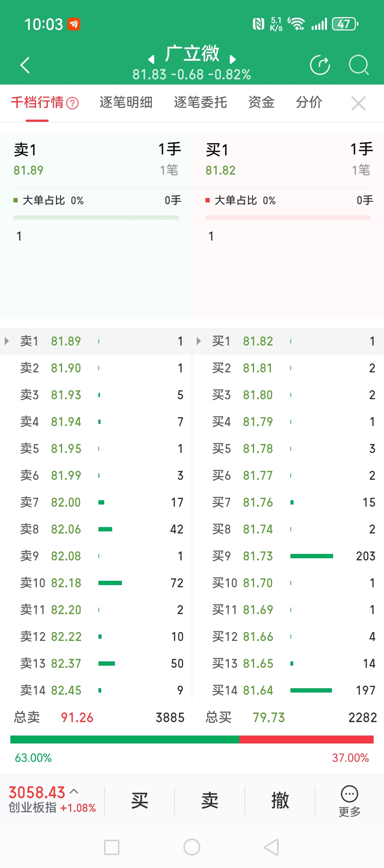This screenshot has height=868, width=384.
Task: Tap the 买 buy button
Action: pyautogui.click(x=140, y=801)
